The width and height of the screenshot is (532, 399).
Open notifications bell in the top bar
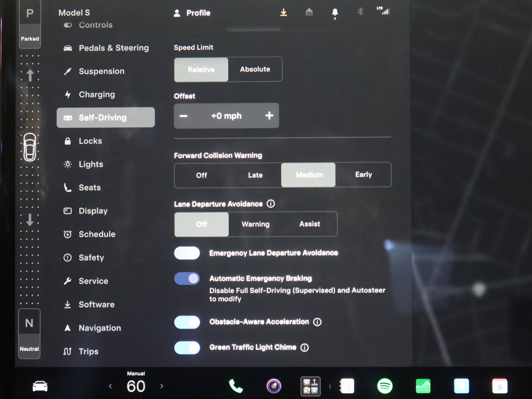click(335, 13)
